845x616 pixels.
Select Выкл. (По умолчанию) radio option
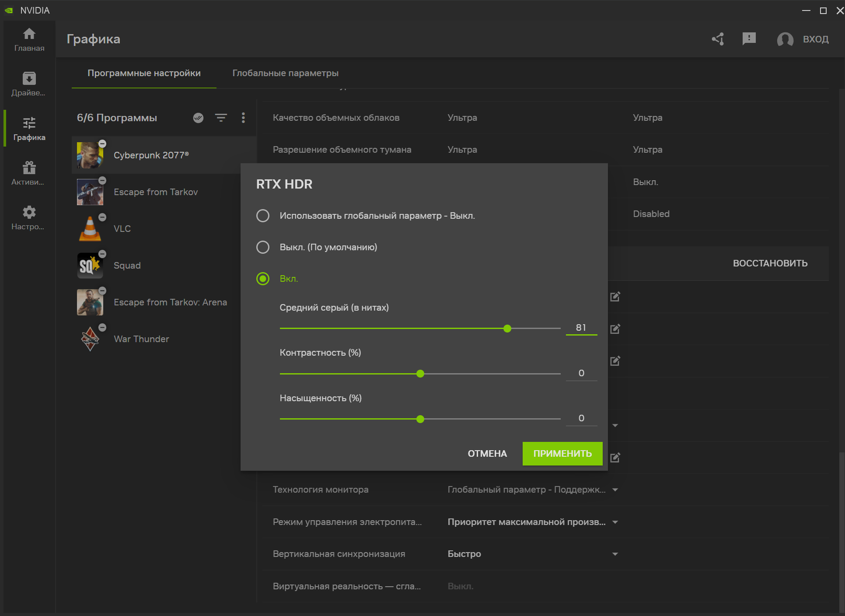(263, 247)
